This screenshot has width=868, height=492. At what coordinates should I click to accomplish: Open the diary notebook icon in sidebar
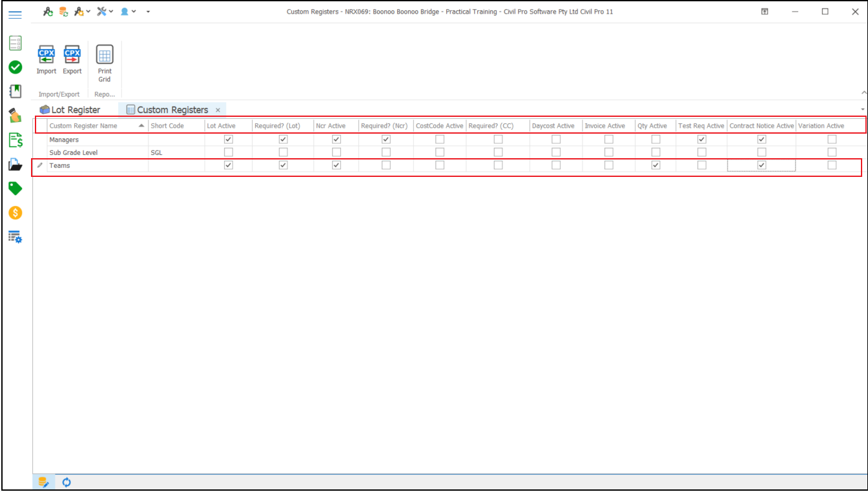click(x=15, y=91)
